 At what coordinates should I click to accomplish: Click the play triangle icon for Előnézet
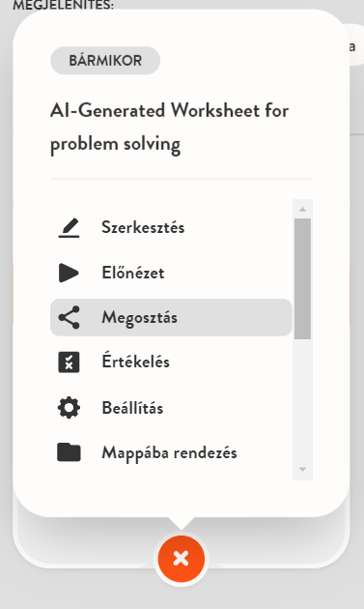(x=69, y=273)
